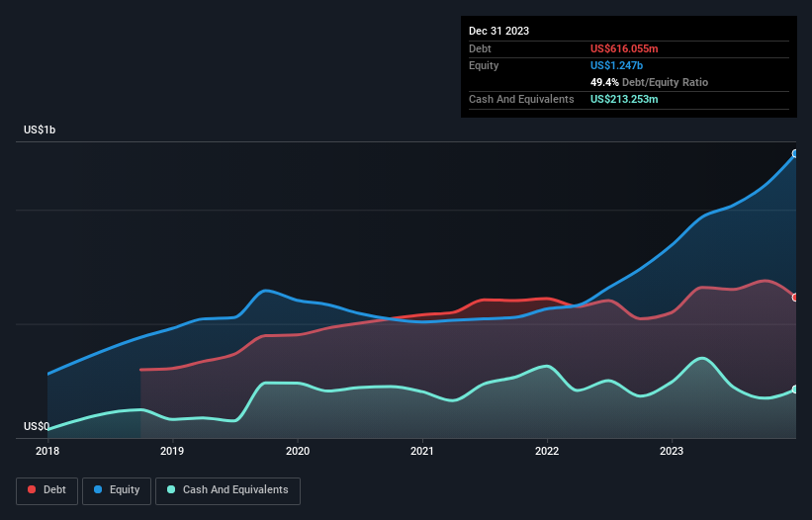Click the 2023 x-axis label

(672, 451)
